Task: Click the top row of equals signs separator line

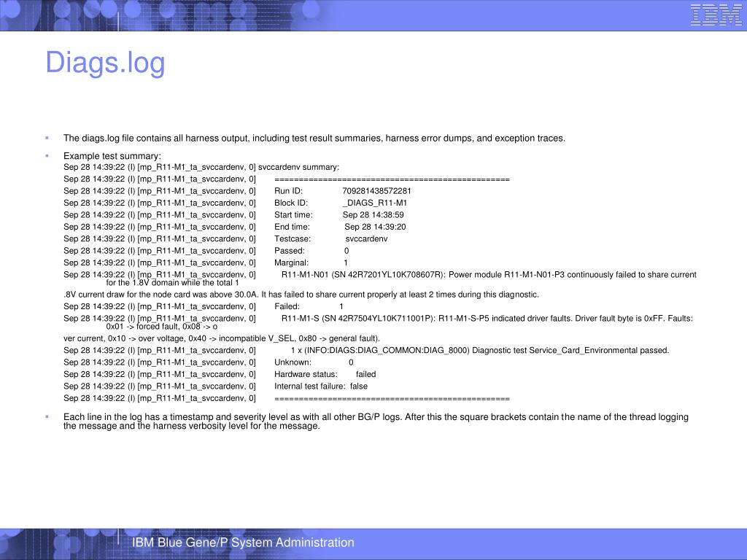Action: tap(392, 179)
